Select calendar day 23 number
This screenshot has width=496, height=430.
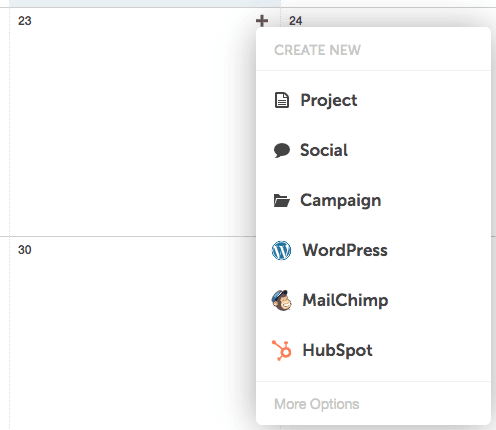pyautogui.click(x=25, y=21)
